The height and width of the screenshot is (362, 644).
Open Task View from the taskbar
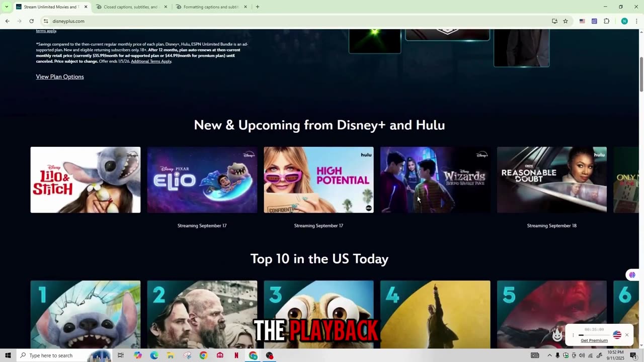click(x=121, y=355)
